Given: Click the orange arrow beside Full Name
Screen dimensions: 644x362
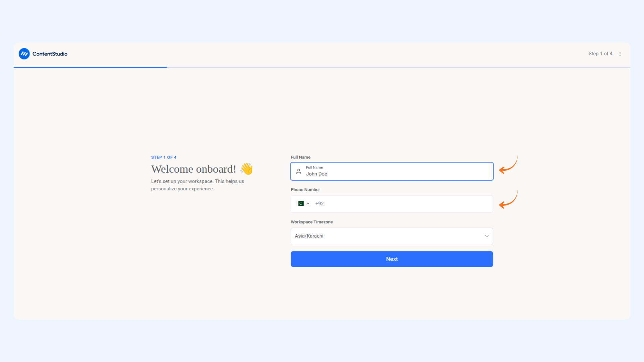Looking at the screenshot, I should pos(508,165).
